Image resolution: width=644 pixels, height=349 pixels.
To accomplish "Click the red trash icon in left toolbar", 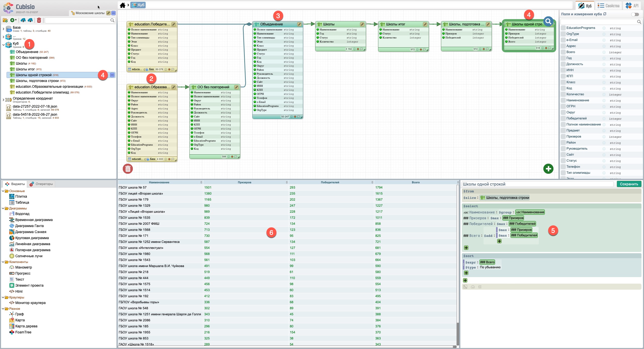I will click(x=39, y=20).
